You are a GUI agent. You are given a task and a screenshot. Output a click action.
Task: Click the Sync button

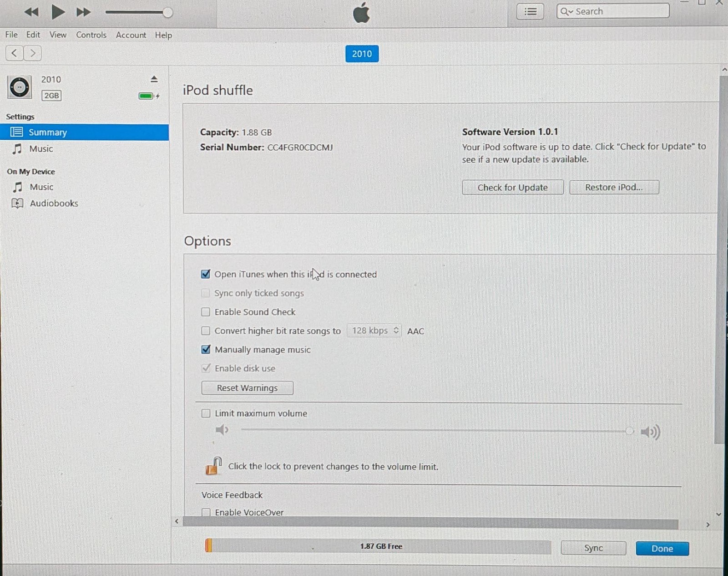593,548
